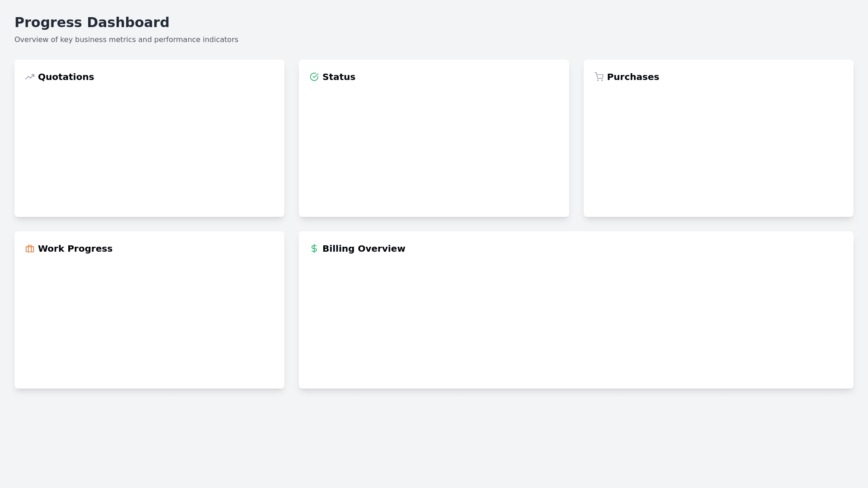Click the orange briefcase Work Progress icon
This screenshot has width=868, height=488.
pyautogui.click(x=30, y=249)
